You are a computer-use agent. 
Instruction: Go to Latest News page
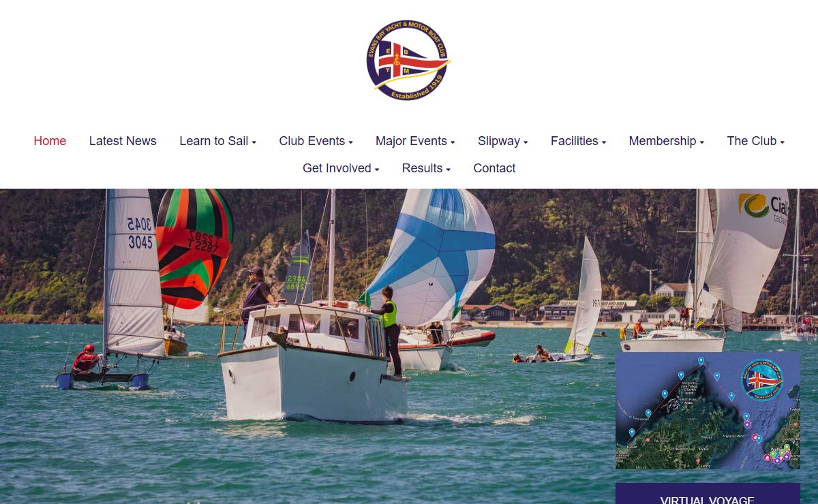click(x=123, y=141)
